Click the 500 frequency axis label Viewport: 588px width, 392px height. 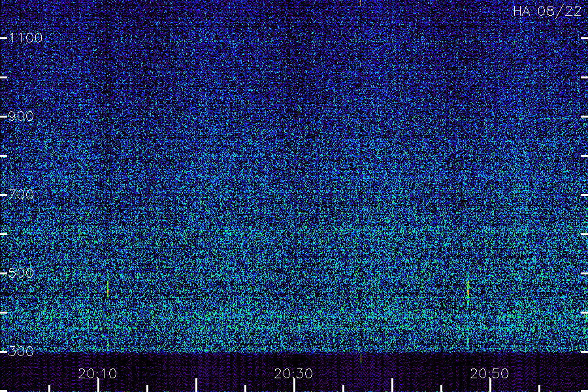coord(21,272)
